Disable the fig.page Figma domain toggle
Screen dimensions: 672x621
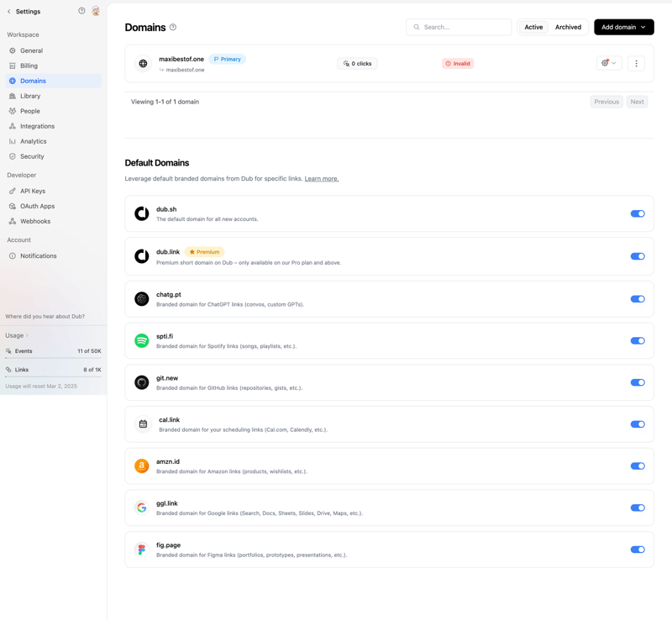click(x=638, y=549)
